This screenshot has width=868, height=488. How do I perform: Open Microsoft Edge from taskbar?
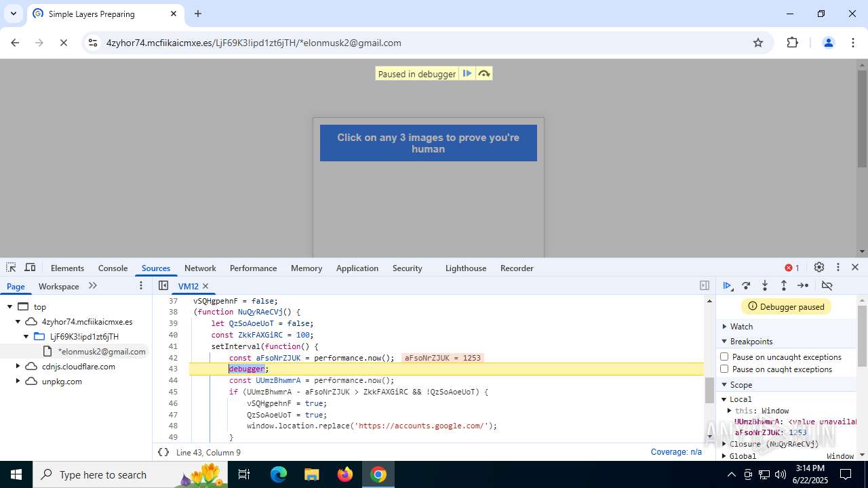279,474
